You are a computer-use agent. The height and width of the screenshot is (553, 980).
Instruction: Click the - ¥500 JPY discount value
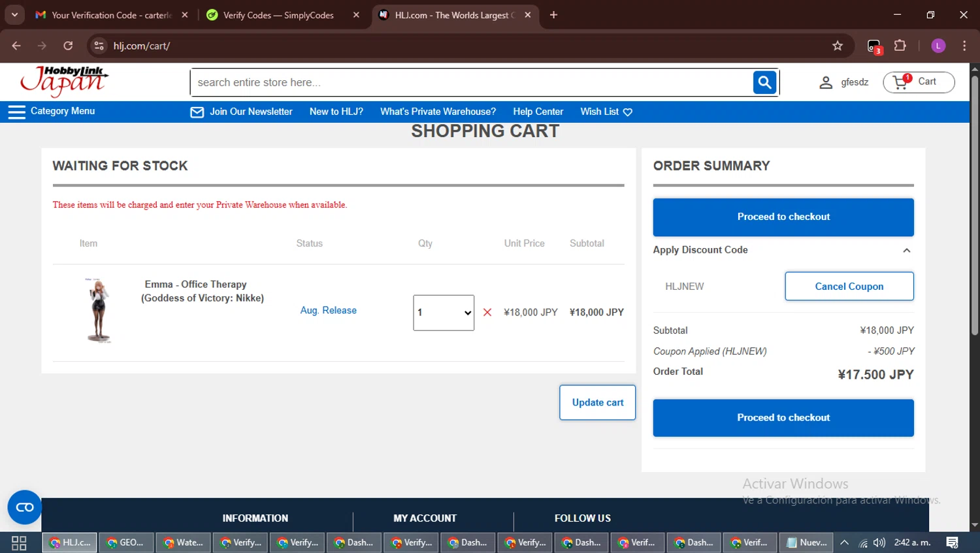tap(891, 351)
